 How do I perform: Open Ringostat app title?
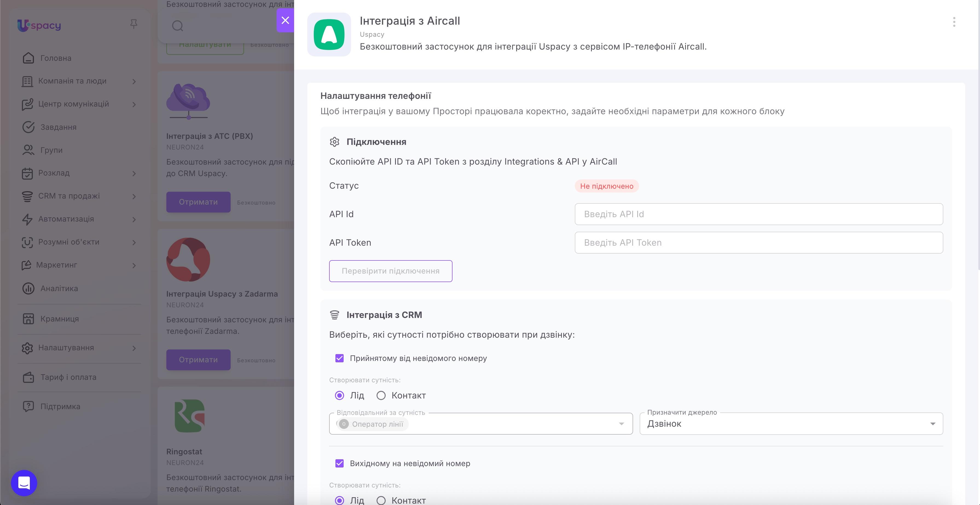pyautogui.click(x=184, y=452)
